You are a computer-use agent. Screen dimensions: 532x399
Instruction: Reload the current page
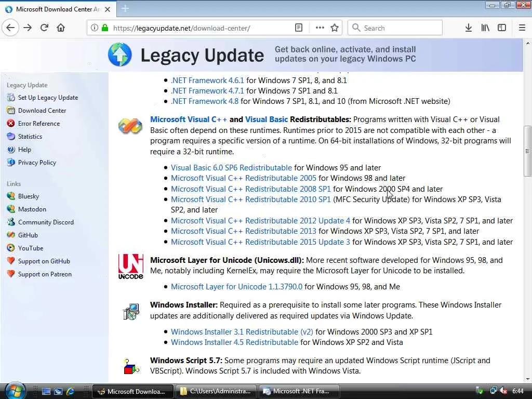coord(44,28)
